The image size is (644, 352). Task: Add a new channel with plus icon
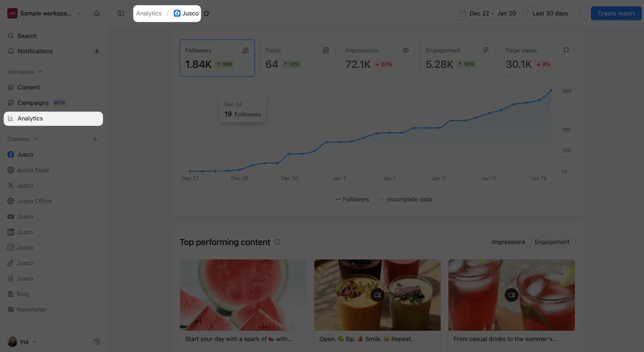click(x=95, y=139)
